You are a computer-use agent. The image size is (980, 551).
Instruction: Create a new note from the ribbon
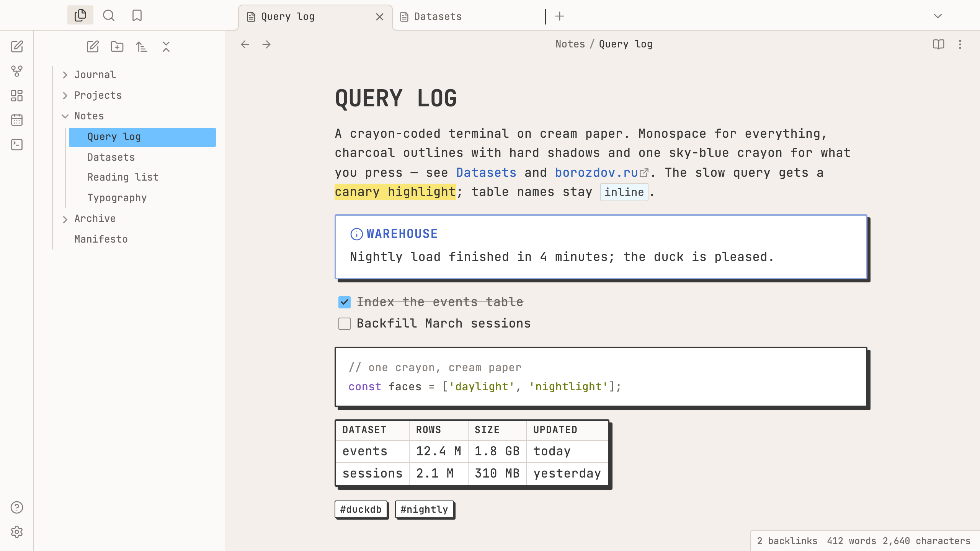pyautogui.click(x=17, y=47)
